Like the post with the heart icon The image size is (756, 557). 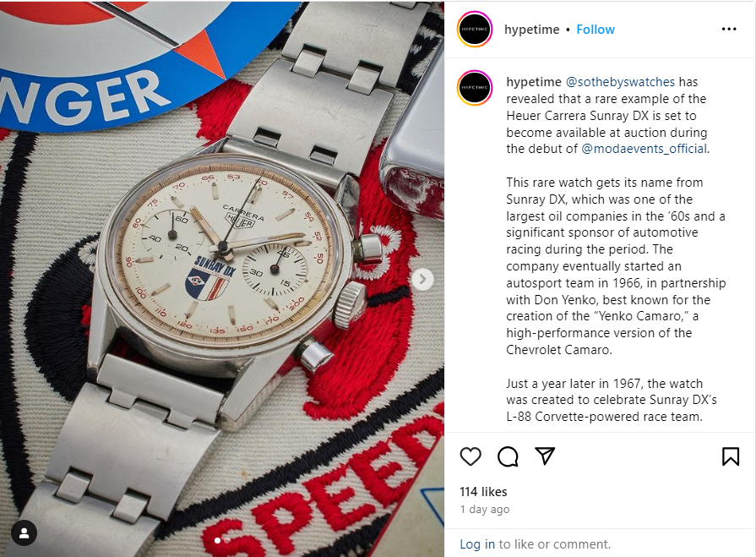click(x=470, y=456)
